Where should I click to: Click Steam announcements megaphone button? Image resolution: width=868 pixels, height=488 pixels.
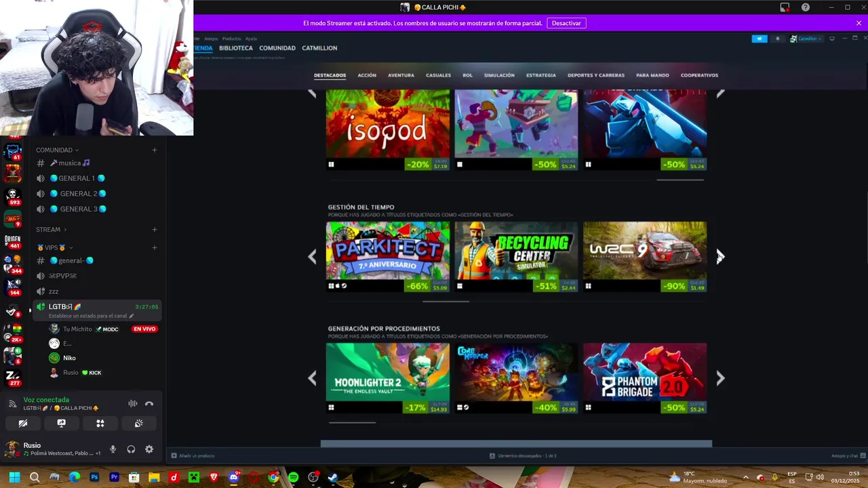click(759, 39)
